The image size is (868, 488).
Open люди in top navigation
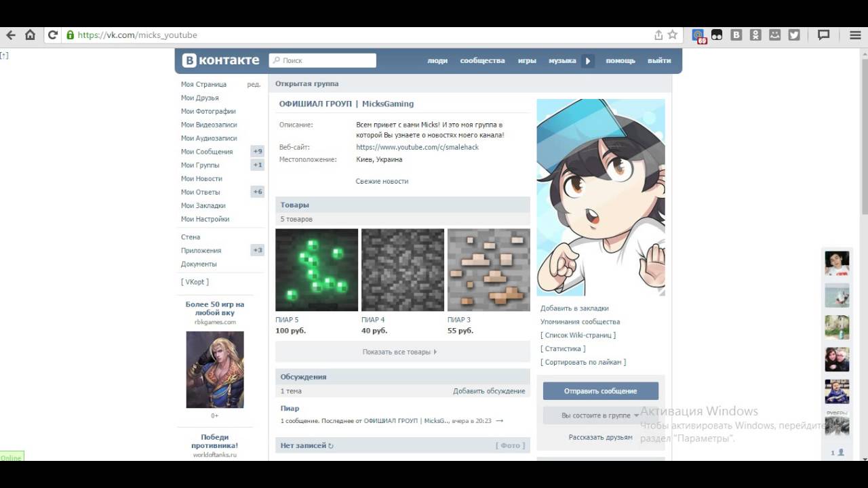tap(437, 60)
